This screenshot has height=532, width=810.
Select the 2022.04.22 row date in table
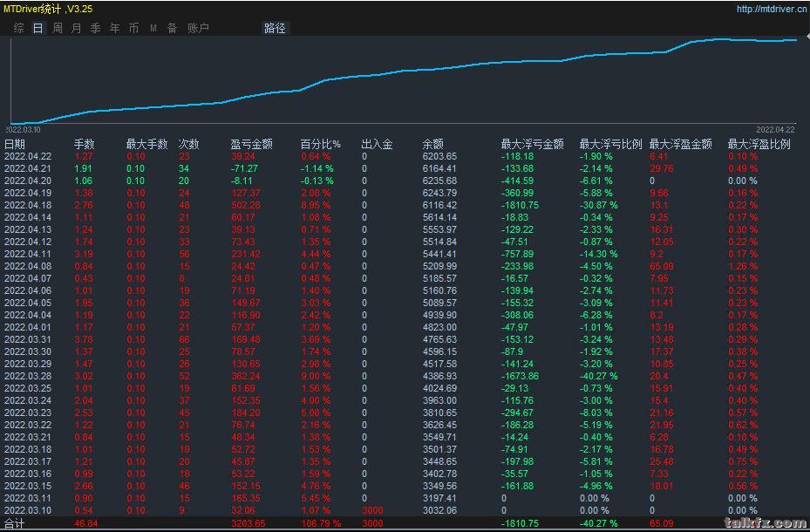click(28, 156)
